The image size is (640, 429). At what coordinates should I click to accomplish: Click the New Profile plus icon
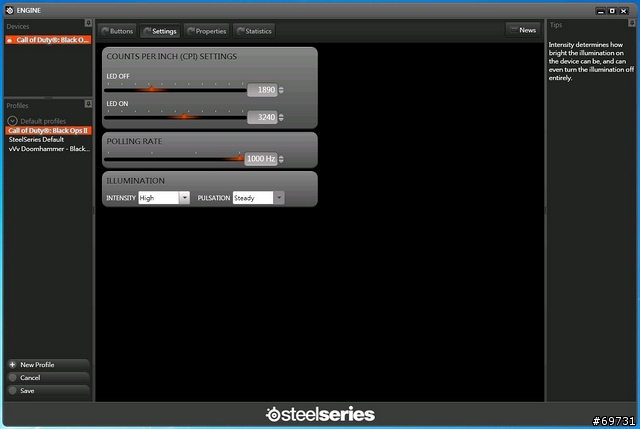click(13, 365)
